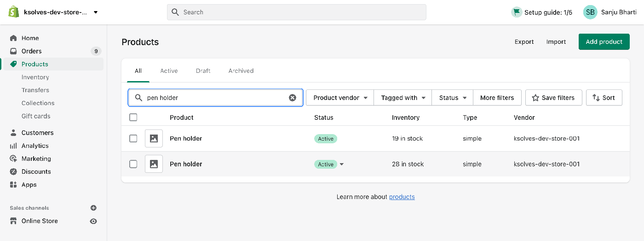This screenshot has height=241, width=644.
Task: Click the Inventory column header
Action: tap(406, 118)
